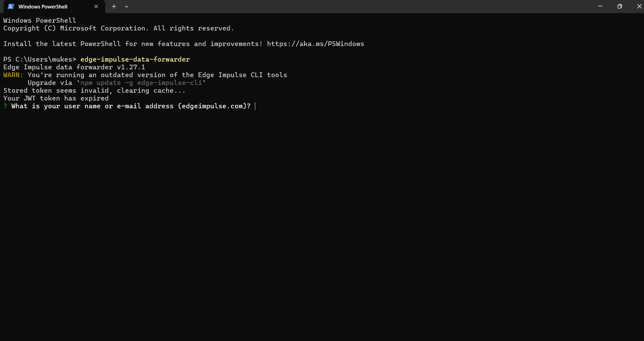The width and height of the screenshot is (644, 341).
Task: Click the Microsoft Corporation copyright line
Action: point(118,28)
